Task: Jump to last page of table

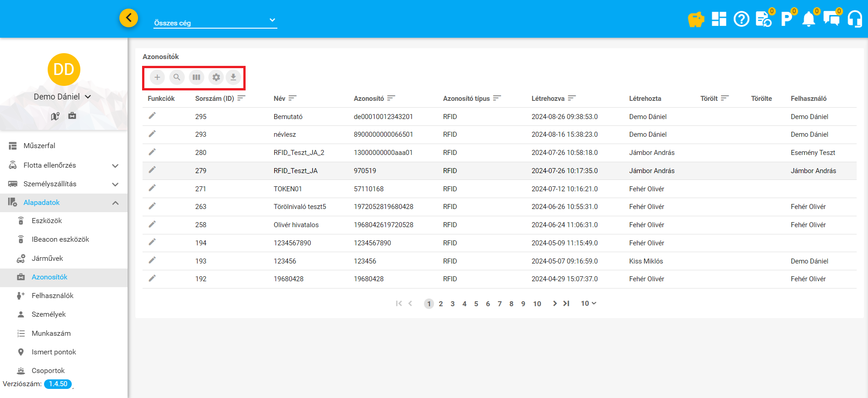Action: pyautogui.click(x=566, y=303)
